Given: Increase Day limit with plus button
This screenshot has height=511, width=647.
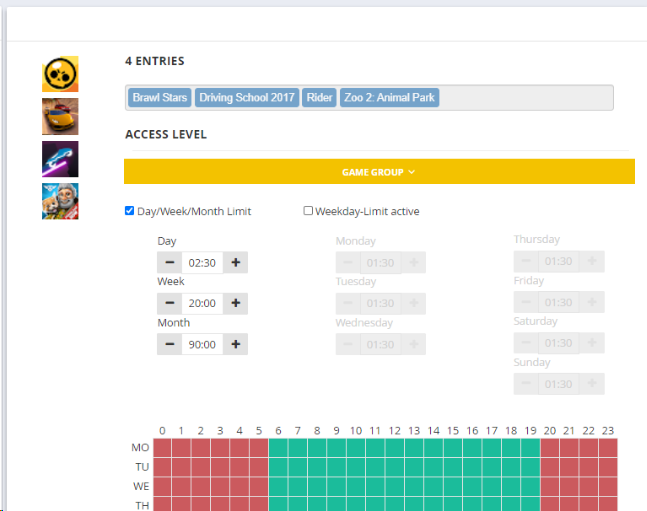Looking at the screenshot, I should click(236, 263).
